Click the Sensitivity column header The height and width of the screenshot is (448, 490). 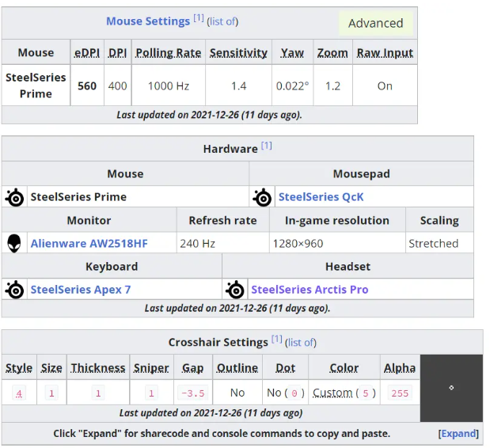[x=238, y=53]
